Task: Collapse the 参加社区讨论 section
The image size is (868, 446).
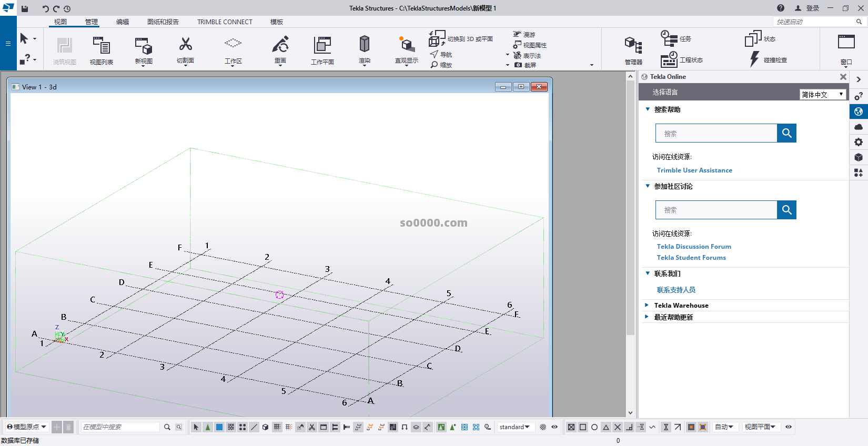Action: click(648, 186)
